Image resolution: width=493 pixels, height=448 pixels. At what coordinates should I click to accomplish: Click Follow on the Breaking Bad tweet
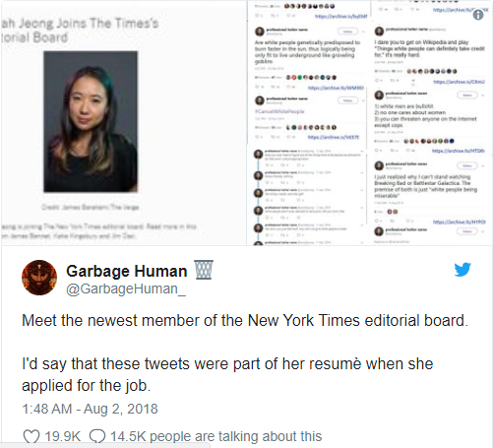pyautogui.click(x=467, y=165)
